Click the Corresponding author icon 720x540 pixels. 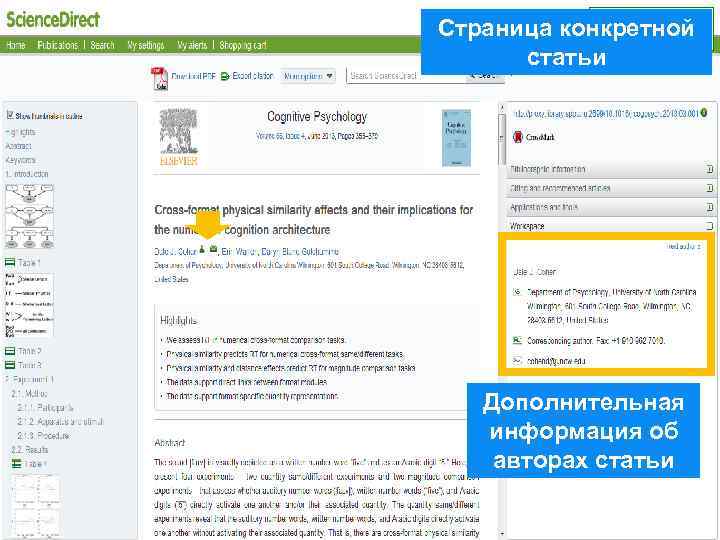click(x=517, y=340)
